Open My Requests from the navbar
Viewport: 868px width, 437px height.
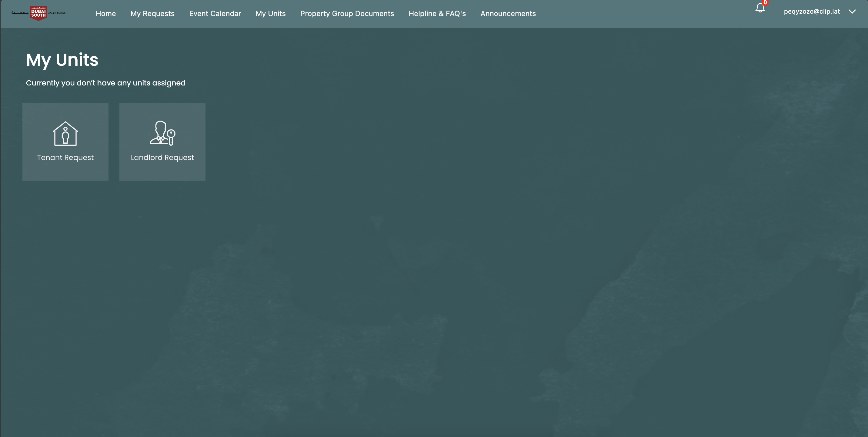(152, 13)
